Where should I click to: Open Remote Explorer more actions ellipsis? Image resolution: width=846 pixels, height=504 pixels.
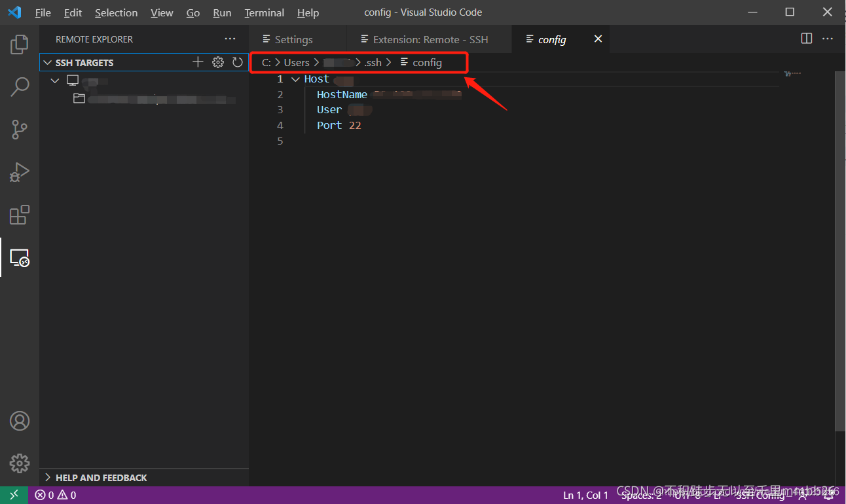click(230, 39)
